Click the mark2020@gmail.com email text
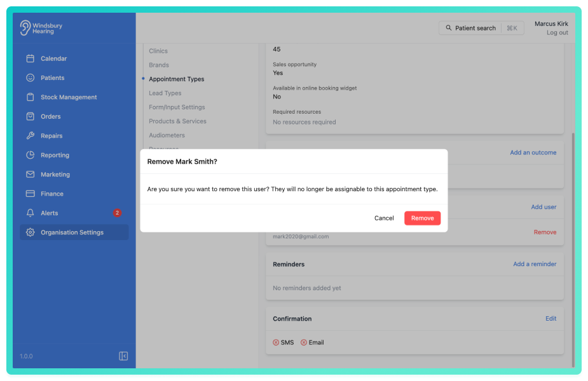Viewport: 588px width, 381px height. (301, 236)
